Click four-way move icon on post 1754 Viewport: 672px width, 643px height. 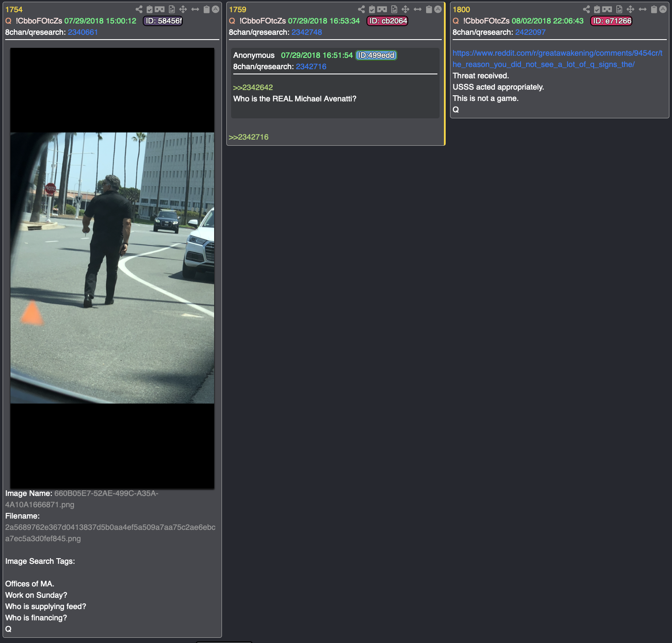point(183,9)
